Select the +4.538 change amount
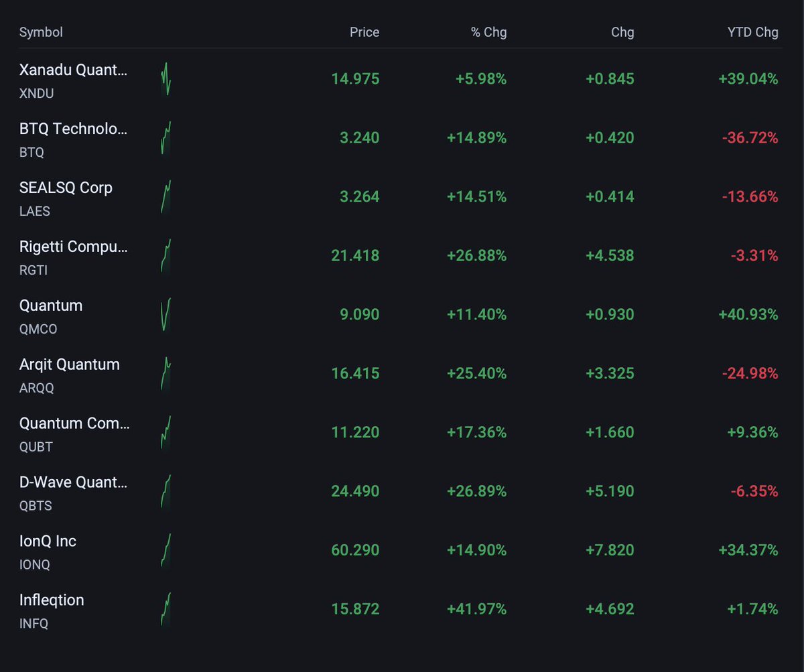 [x=610, y=256]
